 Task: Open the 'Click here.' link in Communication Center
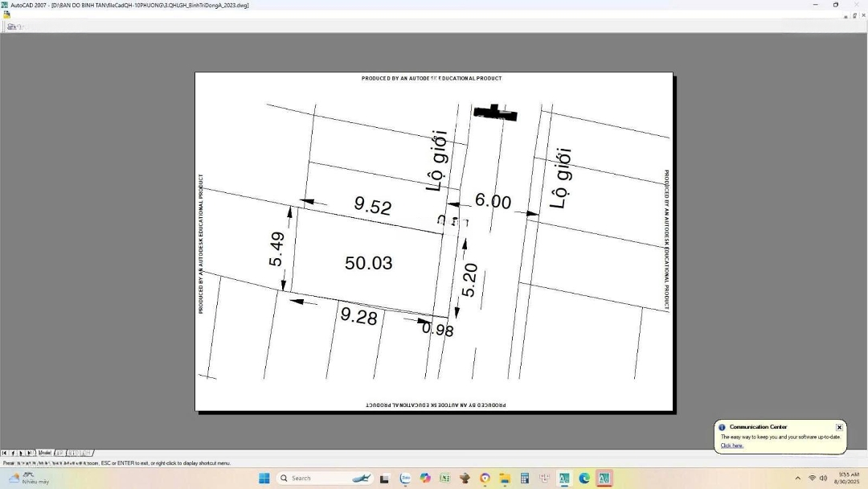coord(731,446)
